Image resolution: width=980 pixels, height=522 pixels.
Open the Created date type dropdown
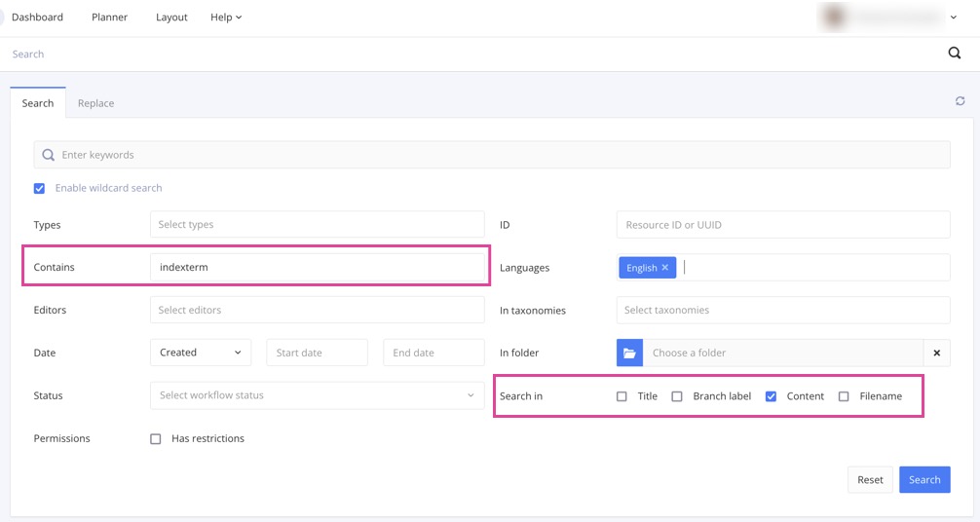point(200,353)
